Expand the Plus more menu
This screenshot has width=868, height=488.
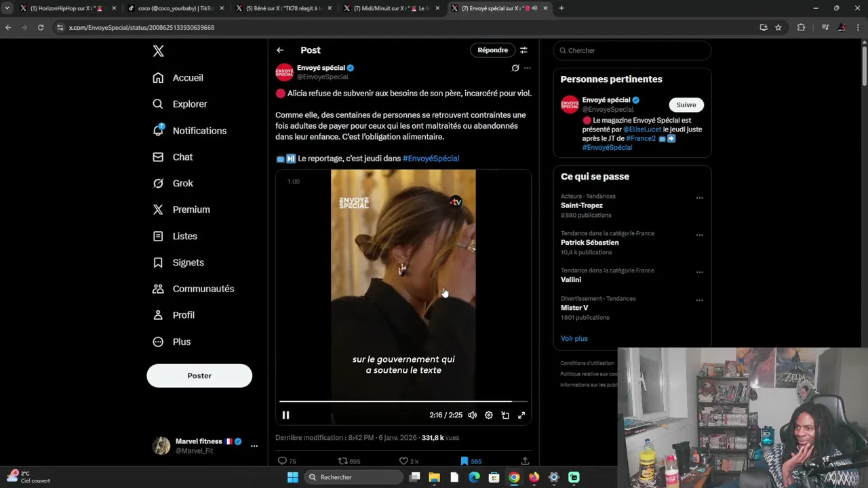click(x=172, y=342)
